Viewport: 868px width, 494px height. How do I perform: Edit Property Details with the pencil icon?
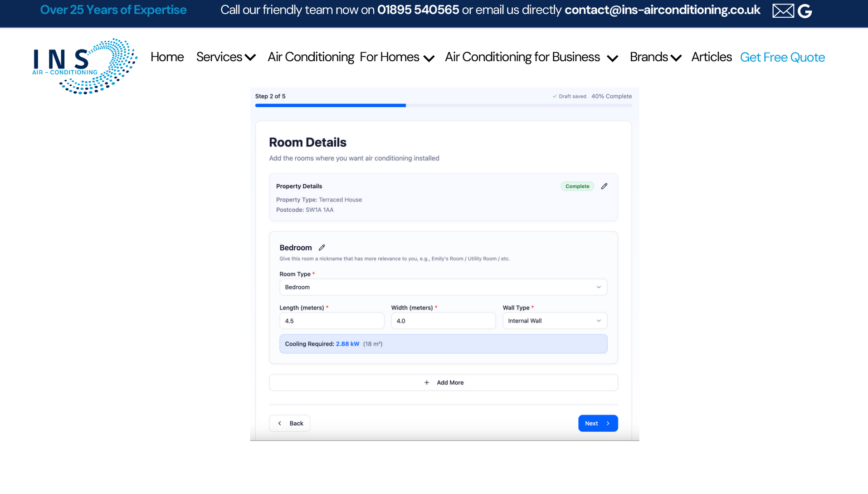pos(604,186)
